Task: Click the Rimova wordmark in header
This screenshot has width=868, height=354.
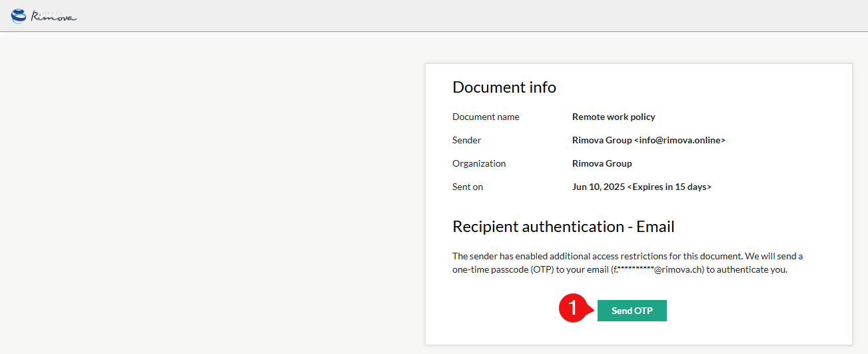Action: [53, 17]
